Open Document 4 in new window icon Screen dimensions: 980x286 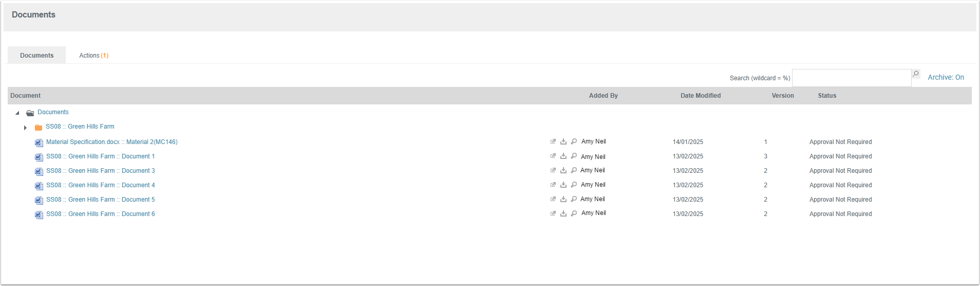point(553,185)
